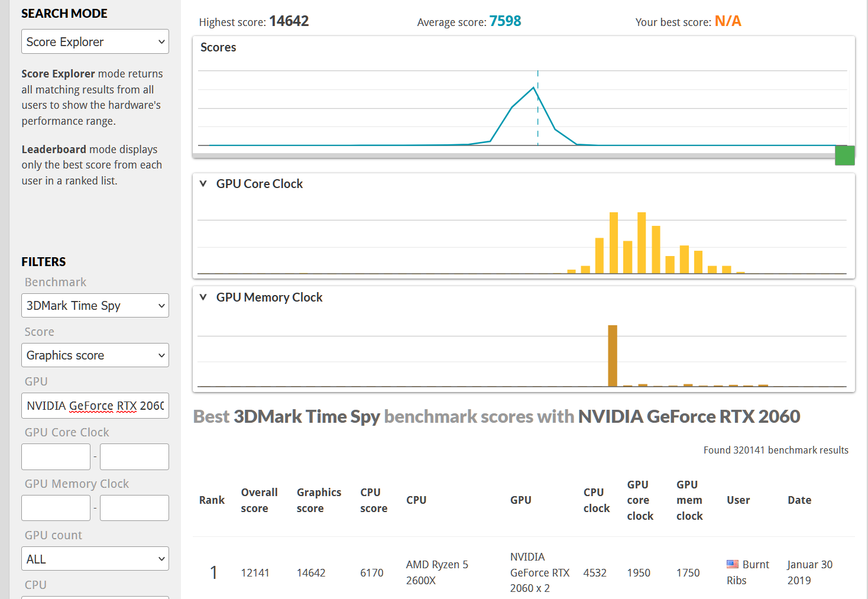Sort by the Overall score column header
Viewport: 868px width, 599px height.
pyautogui.click(x=259, y=500)
